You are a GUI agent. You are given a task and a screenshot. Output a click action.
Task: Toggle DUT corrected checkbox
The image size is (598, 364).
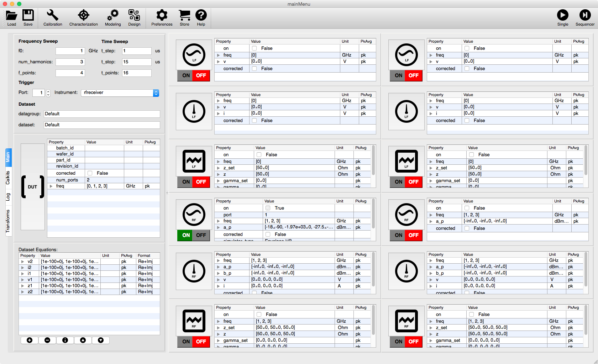click(90, 173)
